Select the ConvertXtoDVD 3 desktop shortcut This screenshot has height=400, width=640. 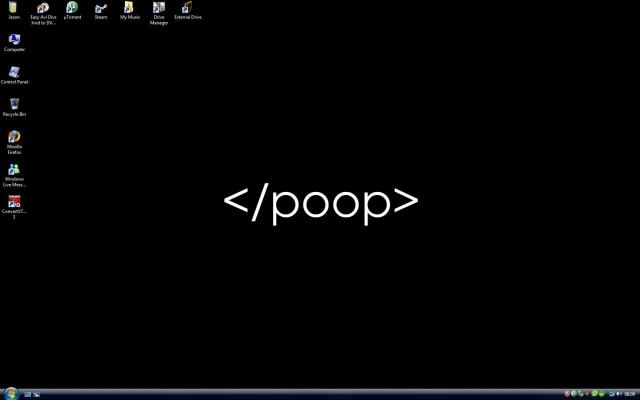(14, 207)
